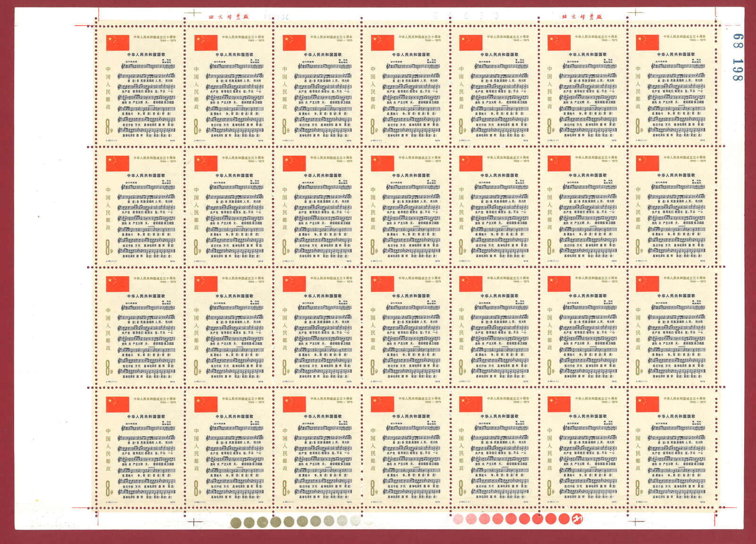
Task: Click the left "北京邮票厂" printer imprint
Action: click(229, 17)
